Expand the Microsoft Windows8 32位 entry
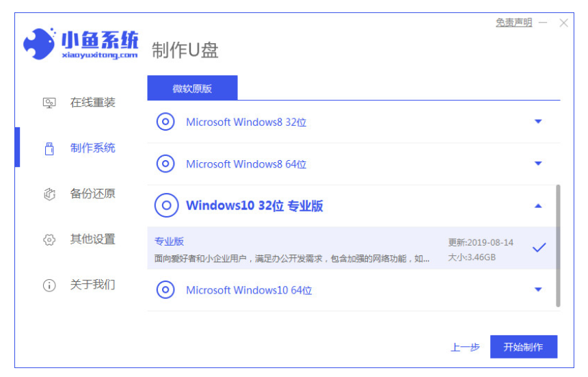 [537, 122]
